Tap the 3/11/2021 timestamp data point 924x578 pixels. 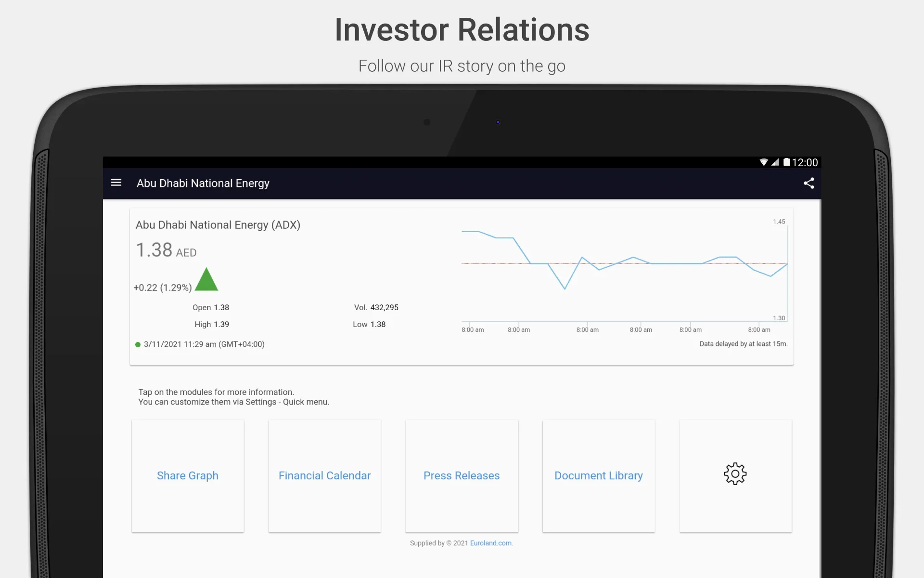pos(203,344)
